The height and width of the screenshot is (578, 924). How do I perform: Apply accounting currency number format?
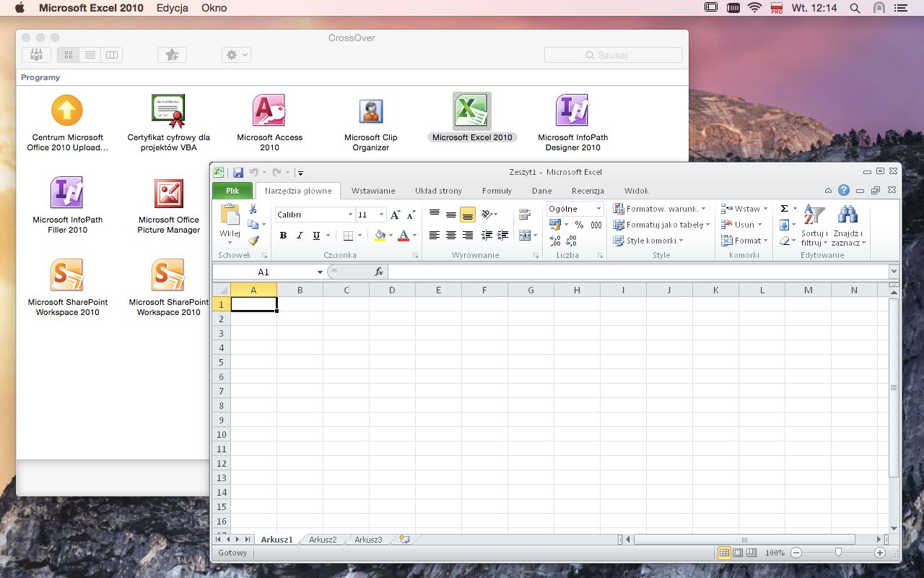coord(554,225)
